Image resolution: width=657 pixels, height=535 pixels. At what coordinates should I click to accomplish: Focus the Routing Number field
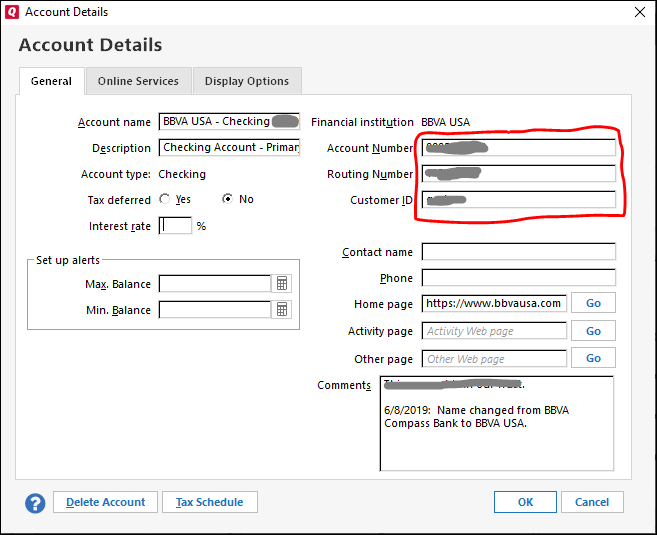[x=519, y=173]
